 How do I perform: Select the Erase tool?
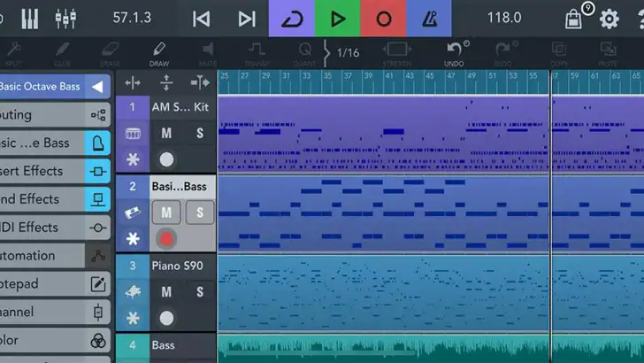pyautogui.click(x=110, y=54)
